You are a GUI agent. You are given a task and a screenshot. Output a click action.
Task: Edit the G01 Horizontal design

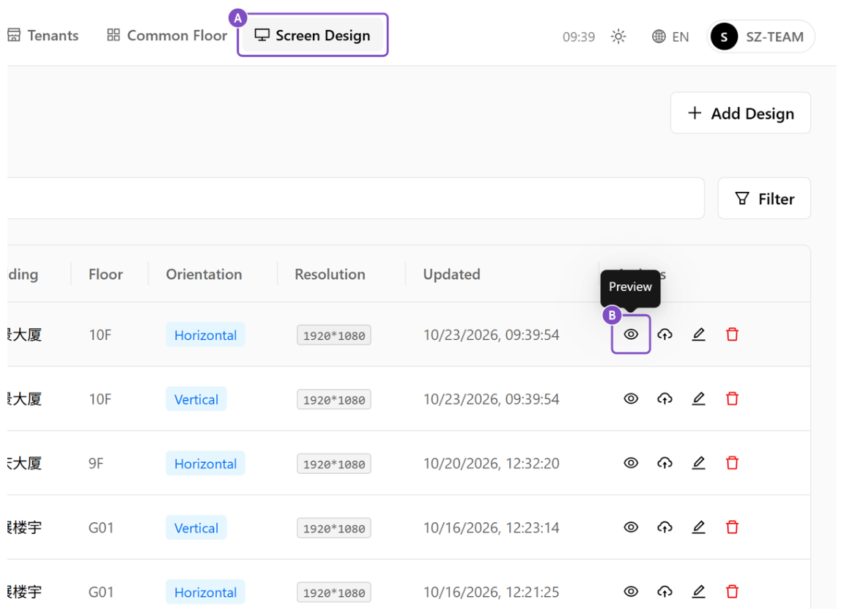click(x=699, y=592)
